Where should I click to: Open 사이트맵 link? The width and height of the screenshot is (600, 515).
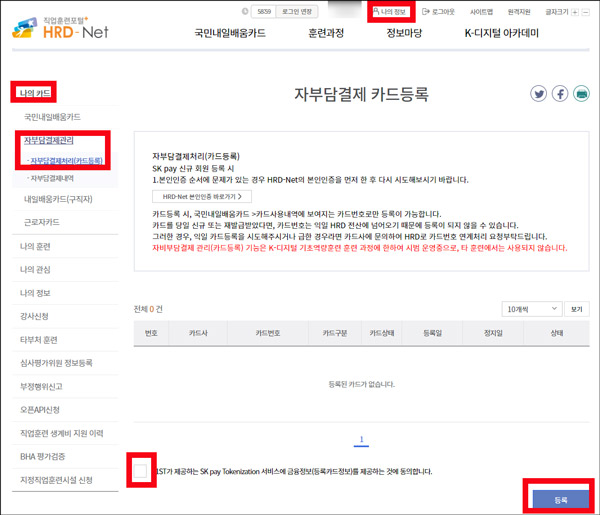481,12
